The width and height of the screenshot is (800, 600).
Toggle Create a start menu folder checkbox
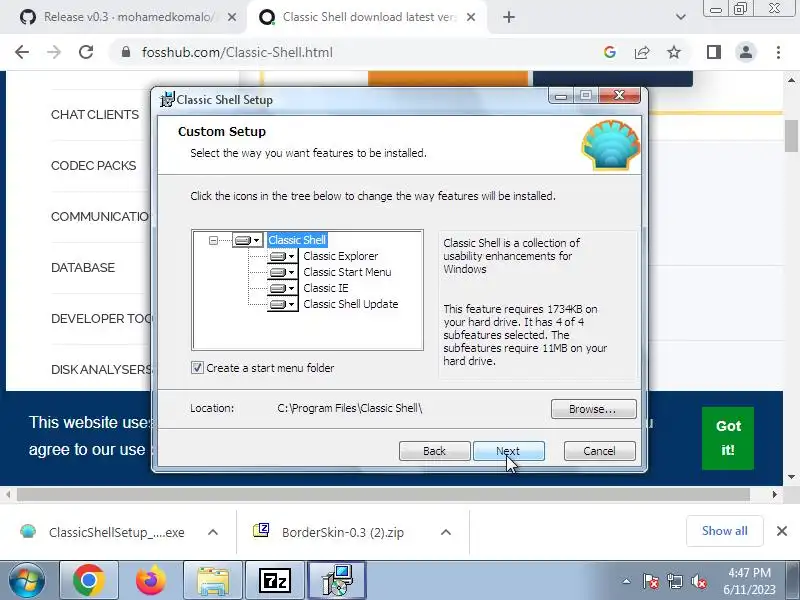pos(197,368)
